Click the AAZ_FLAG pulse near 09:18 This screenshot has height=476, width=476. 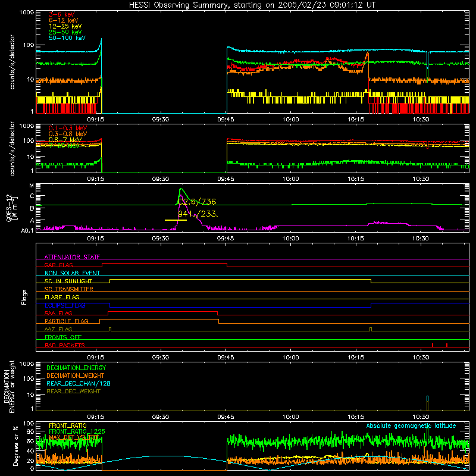(x=110, y=330)
